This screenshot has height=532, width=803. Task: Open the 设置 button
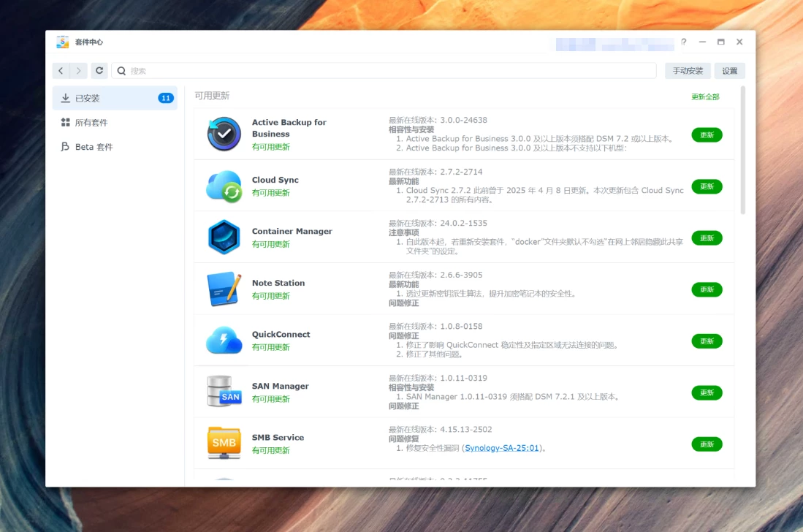tap(729, 71)
